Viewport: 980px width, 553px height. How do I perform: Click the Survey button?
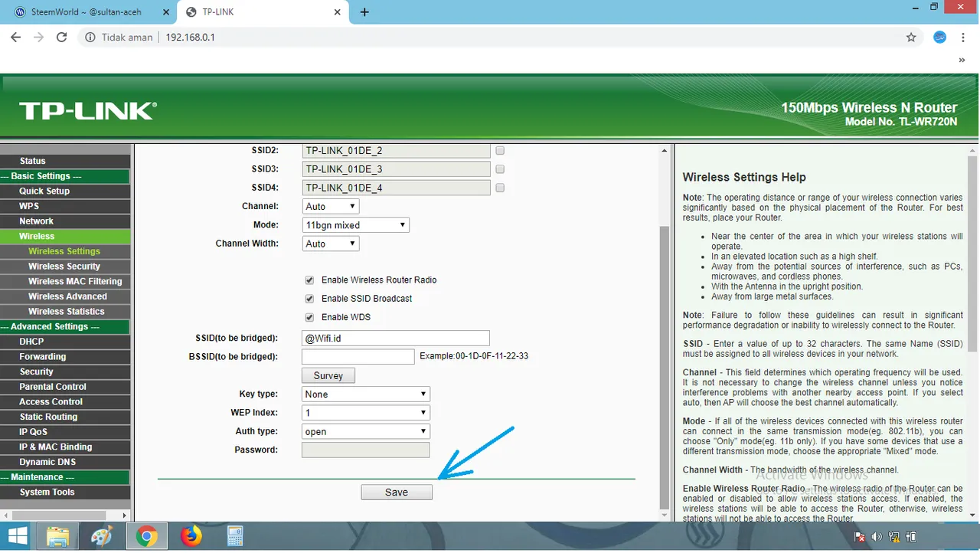click(328, 375)
